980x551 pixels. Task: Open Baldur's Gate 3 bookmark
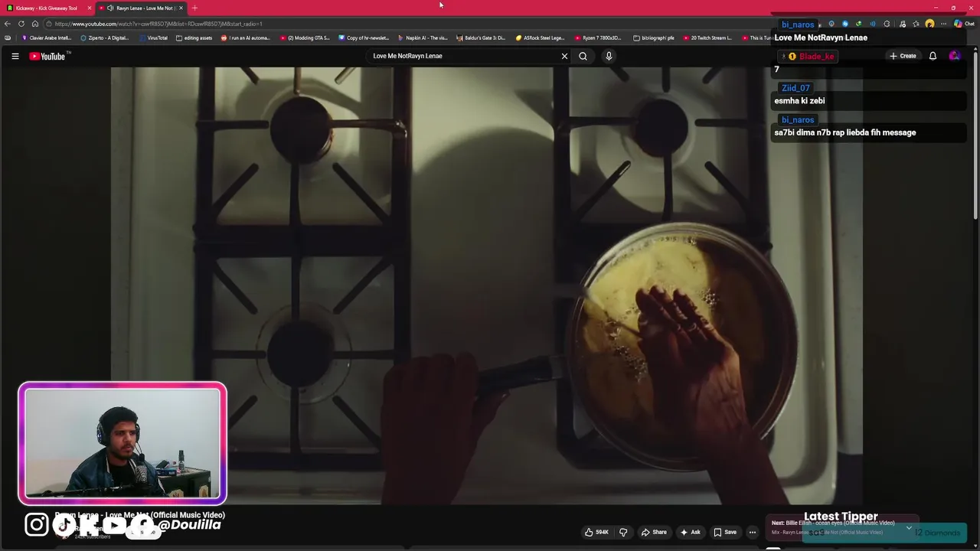(481, 37)
